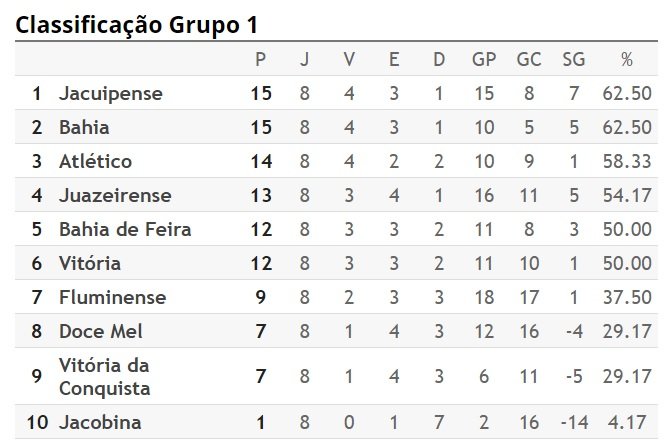Open the Atlético team entry
The image size is (668, 447).
[95, 161]
